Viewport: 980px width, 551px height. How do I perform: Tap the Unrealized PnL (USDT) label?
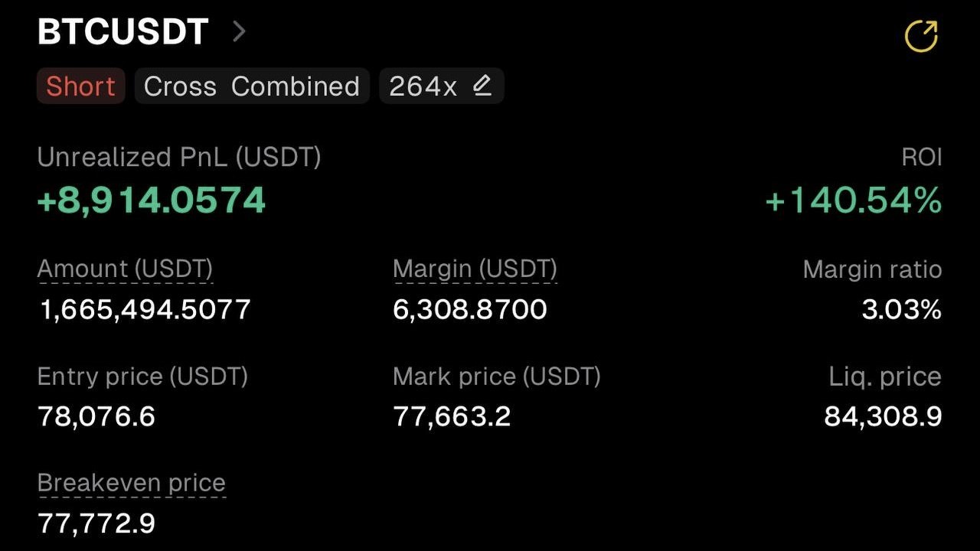point(179,158)
